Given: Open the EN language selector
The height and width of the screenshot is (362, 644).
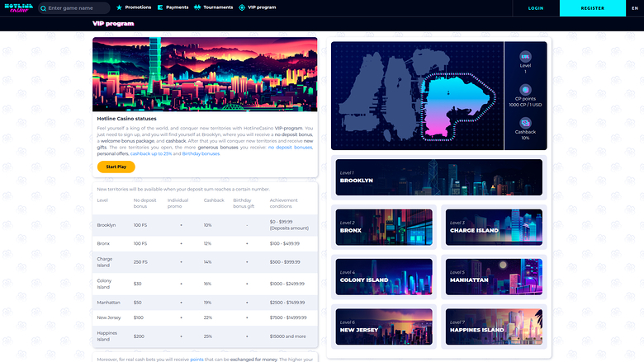Looking at the screenshot, I should click(x=634, y=8).
